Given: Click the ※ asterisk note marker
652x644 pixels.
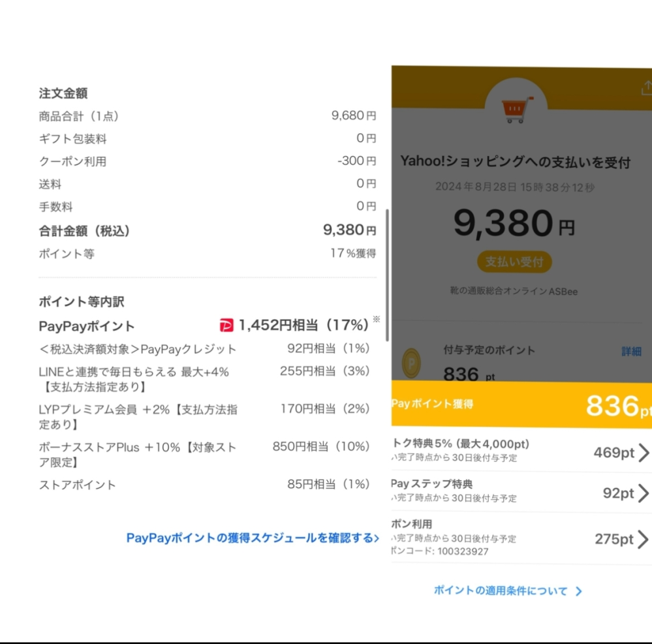Looking at the screenshot, I should coord(377,318).
